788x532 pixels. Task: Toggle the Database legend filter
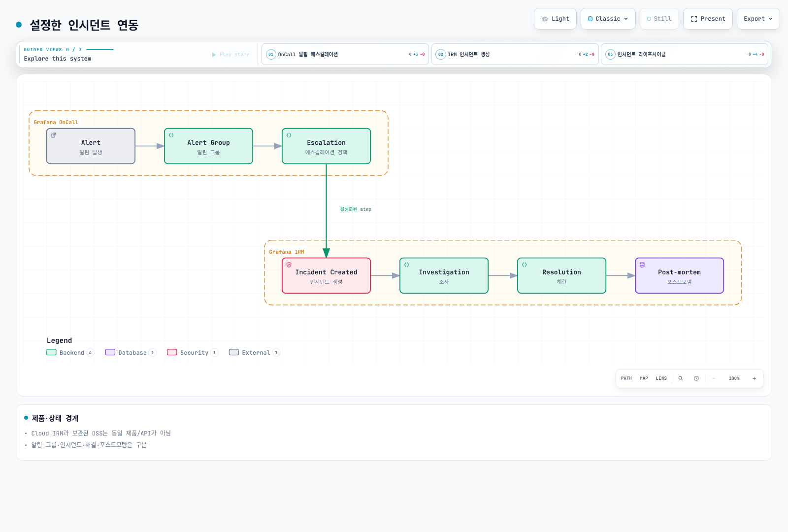pyautogui.click(x=131, y=352)
